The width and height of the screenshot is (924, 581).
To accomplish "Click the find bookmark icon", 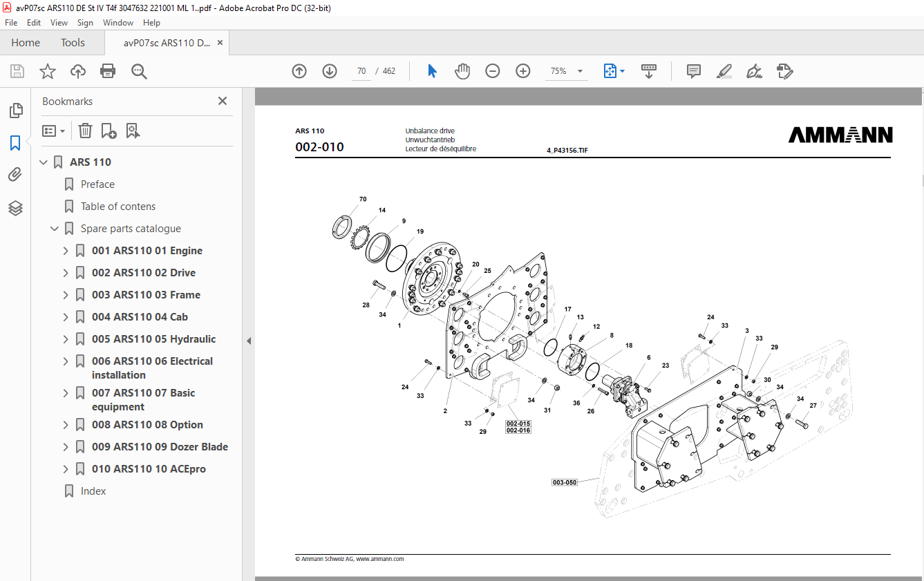I will (x=133, y=131).
